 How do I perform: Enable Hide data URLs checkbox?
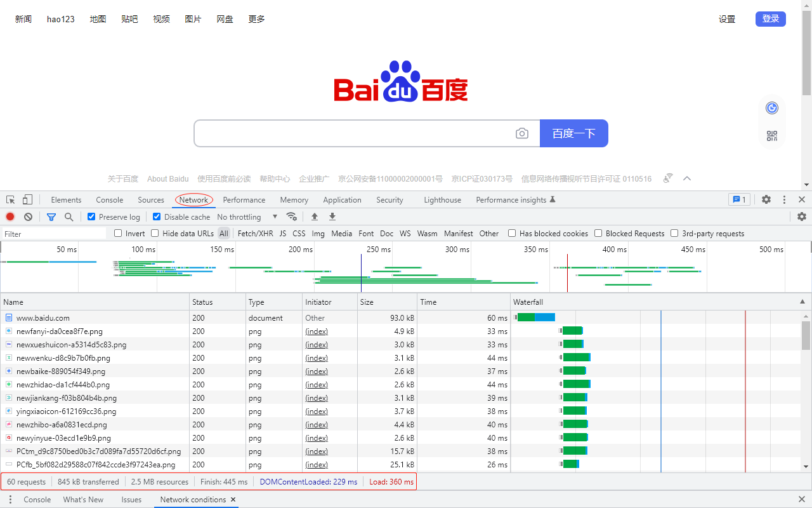[155, 233]
